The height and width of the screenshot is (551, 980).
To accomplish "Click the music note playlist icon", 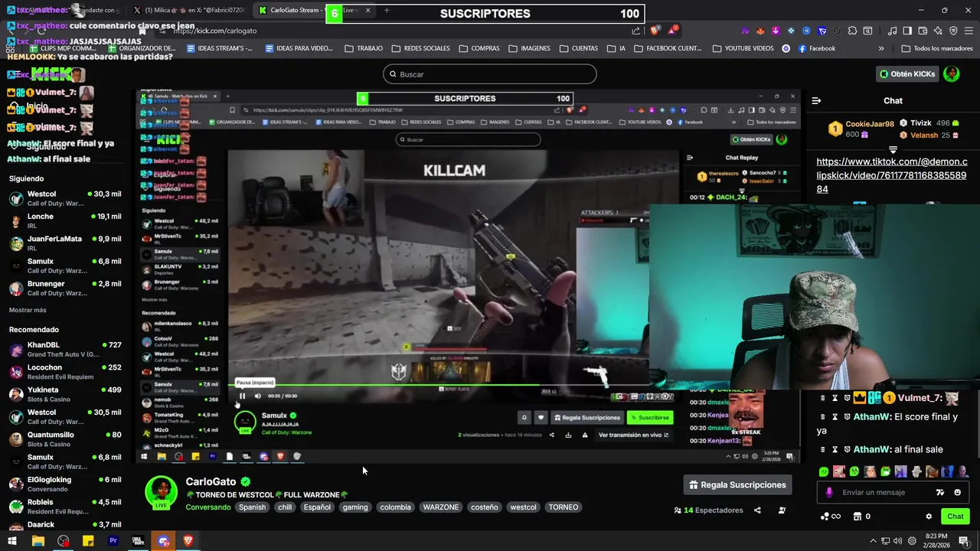I will pyautogui.click(x=892, y=31).
